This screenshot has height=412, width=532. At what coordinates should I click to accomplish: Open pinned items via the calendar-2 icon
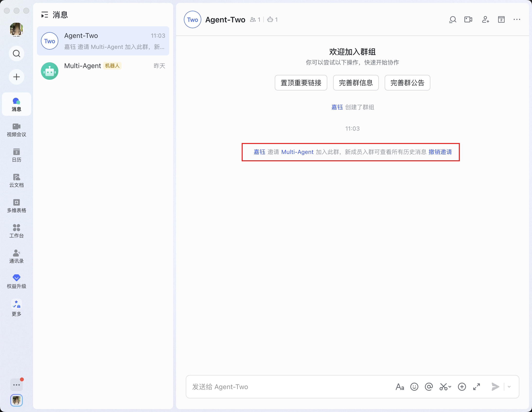coord(501,19)
